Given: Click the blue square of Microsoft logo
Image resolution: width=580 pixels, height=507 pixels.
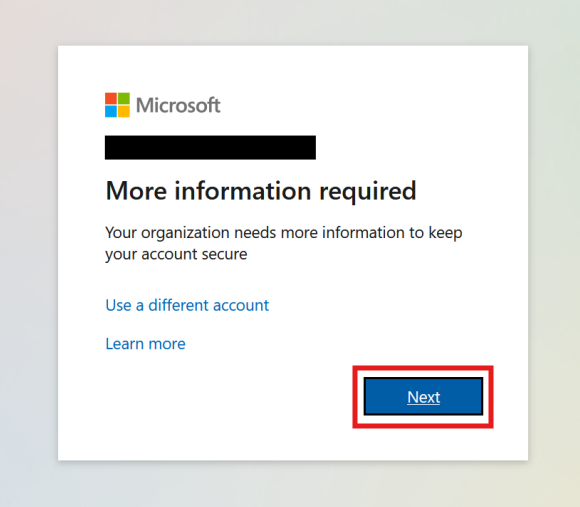Looking at the screenshot, I should pyautogui.click(x=111, y=111).
